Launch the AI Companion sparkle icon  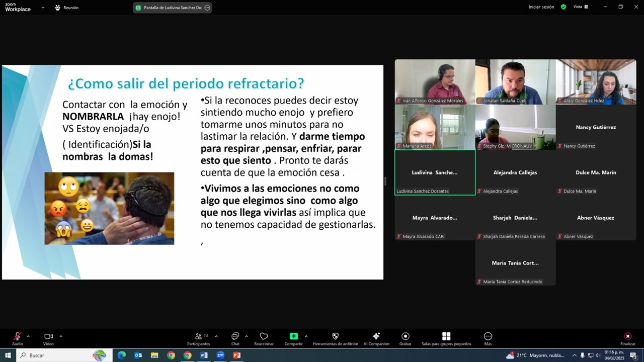click(x=376, y=336)
